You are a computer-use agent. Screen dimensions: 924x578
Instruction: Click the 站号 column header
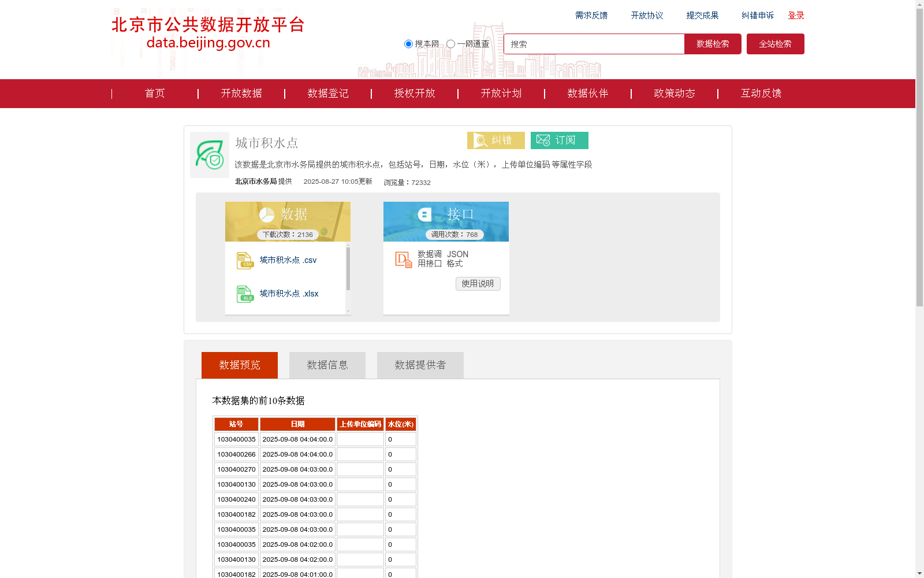click(x=236, y=424)
